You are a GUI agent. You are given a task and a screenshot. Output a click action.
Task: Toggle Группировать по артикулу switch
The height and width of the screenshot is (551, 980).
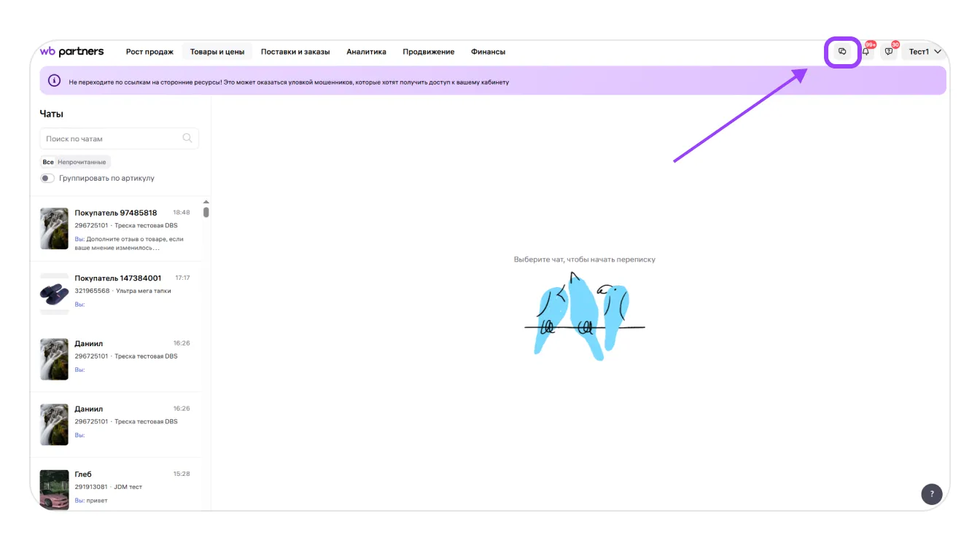pos(47,178)
